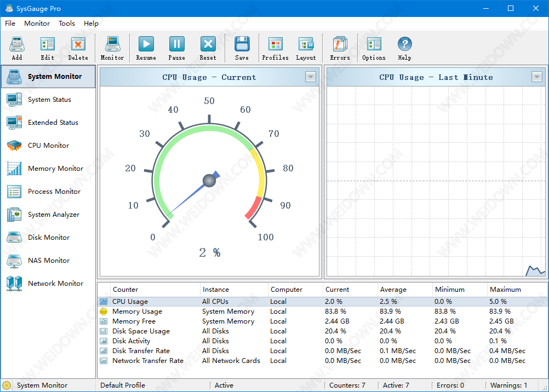Sort by the Average column header

(405, 290)
